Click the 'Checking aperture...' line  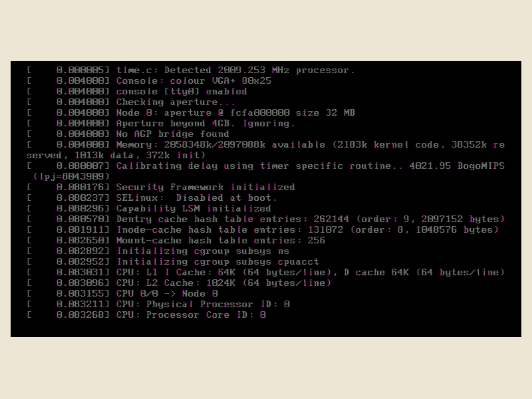(x=131, y=102)
